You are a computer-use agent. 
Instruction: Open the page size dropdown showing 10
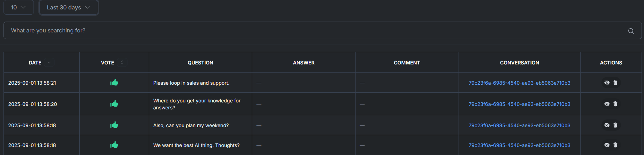[19, 7]
